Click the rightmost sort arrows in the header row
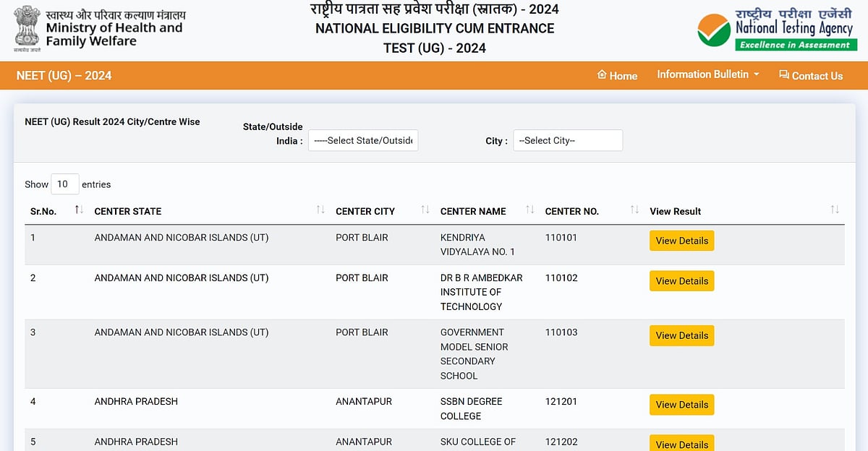868x451 pixels. 835,209
